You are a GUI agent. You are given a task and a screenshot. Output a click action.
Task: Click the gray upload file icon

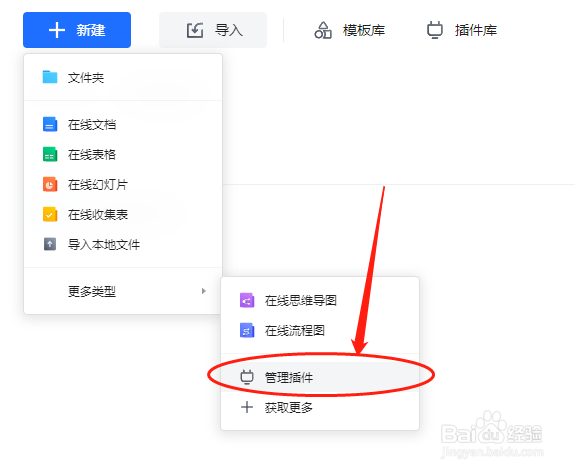(50, 244)
